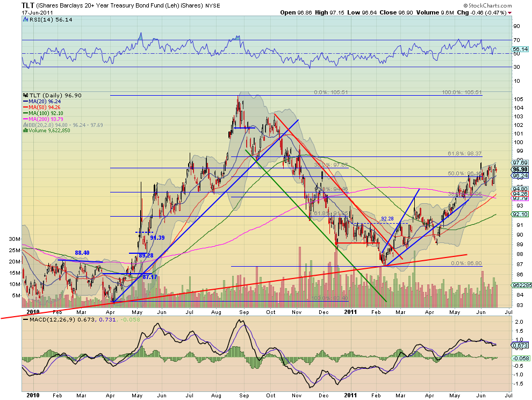Click the green Volume bars legend icon
Viewport: 532px width, 400px height.
click(25, 131)
